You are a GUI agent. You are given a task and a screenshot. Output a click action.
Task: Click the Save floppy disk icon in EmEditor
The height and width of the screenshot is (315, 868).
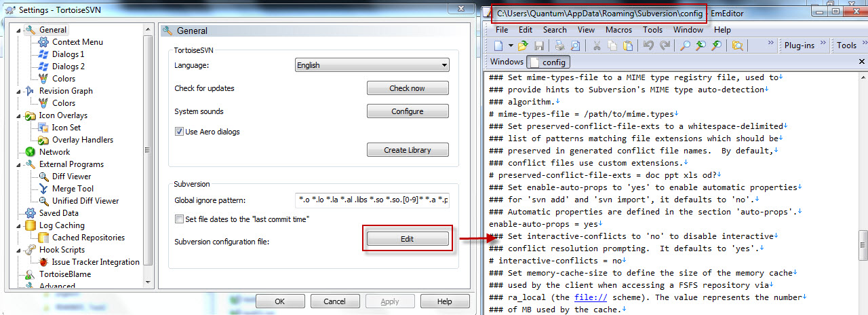click(x=539, y=45)
